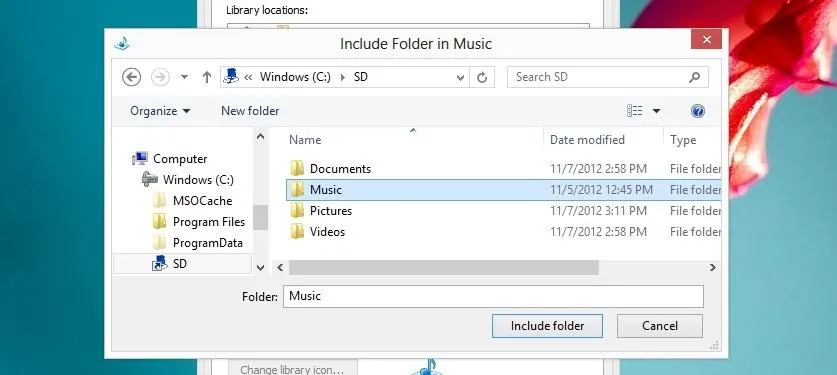Cancel the folder dialog
Screen dimensions: 837x375
coord(660,326)
